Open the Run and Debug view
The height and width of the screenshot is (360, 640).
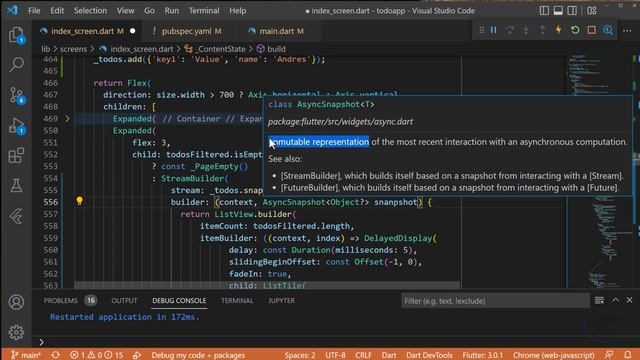point(16,126)
